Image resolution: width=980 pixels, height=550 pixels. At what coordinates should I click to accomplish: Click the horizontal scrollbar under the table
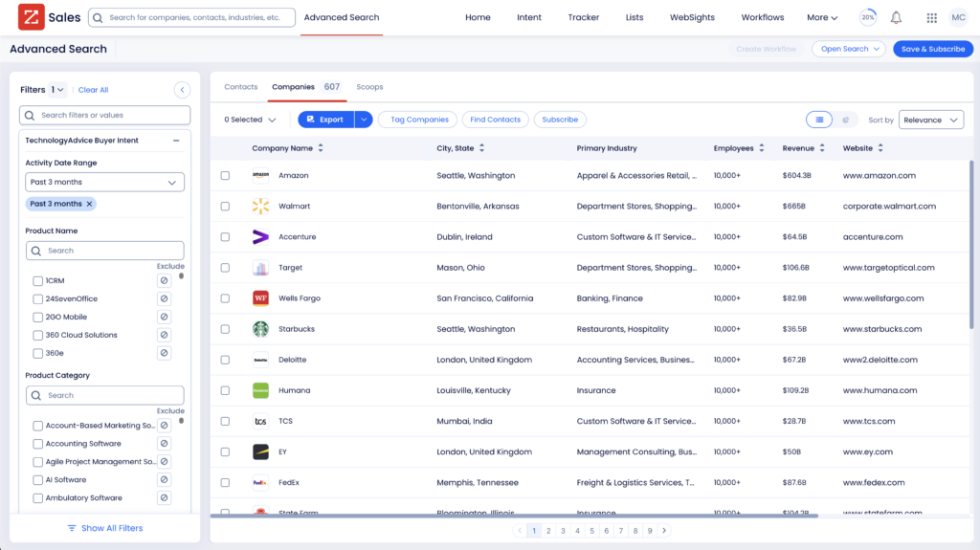point(514,516)
